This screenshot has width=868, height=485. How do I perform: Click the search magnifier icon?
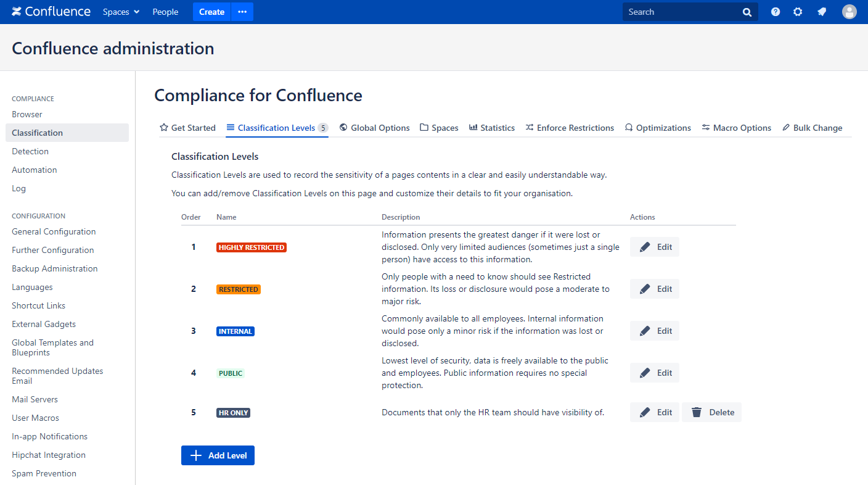coord(747,12)
